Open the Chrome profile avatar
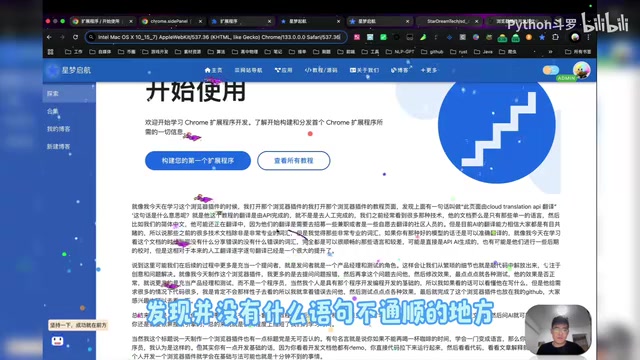 click(x=575, y=37)
